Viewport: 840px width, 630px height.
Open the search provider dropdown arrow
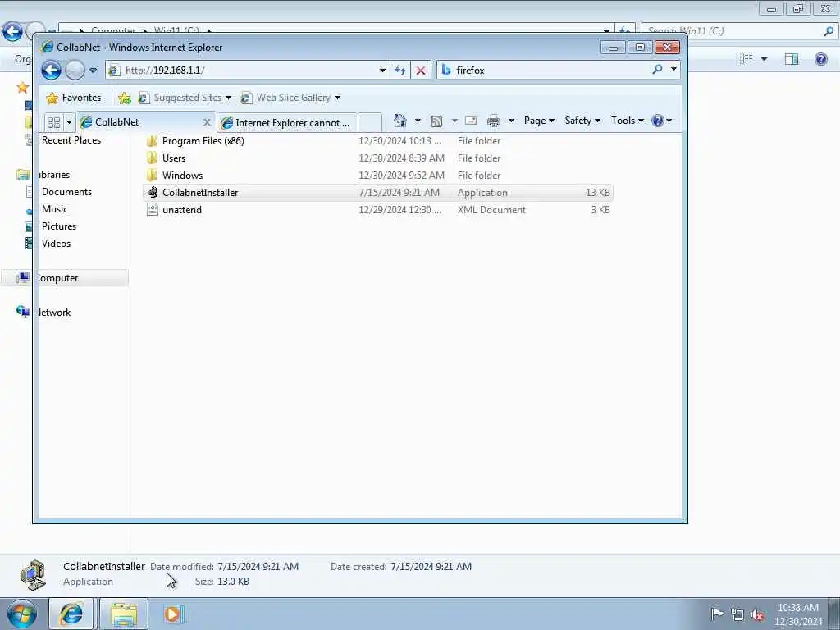click(674, 70)
